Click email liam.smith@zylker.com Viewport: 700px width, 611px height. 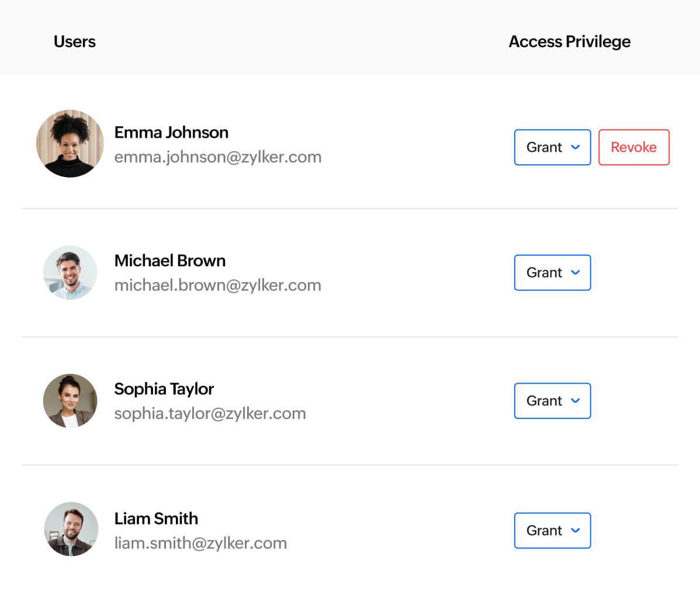(x=200, y=543)
